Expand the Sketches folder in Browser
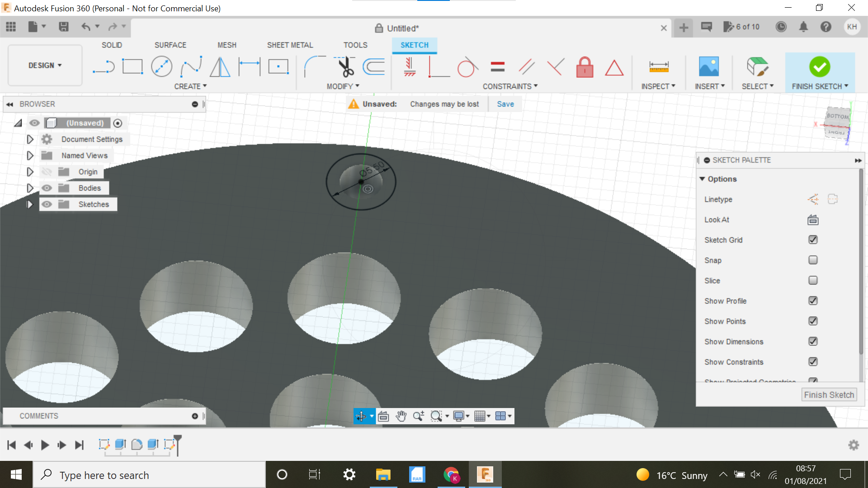Viewport: 868px width, 488px height. [30, 204]
